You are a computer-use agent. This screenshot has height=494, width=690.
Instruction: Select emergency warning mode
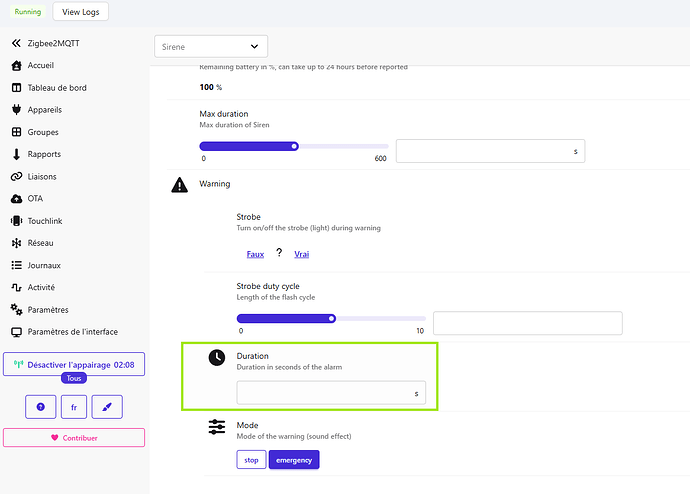point(294,460)
